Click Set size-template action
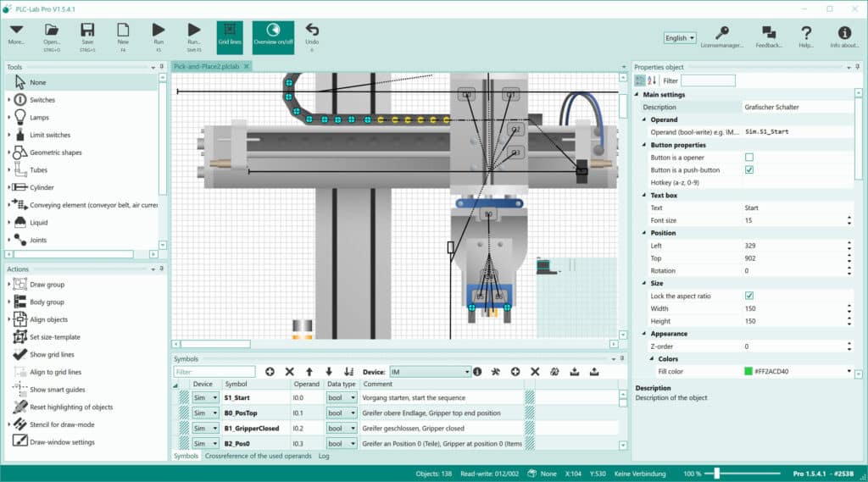 [55, 337]
